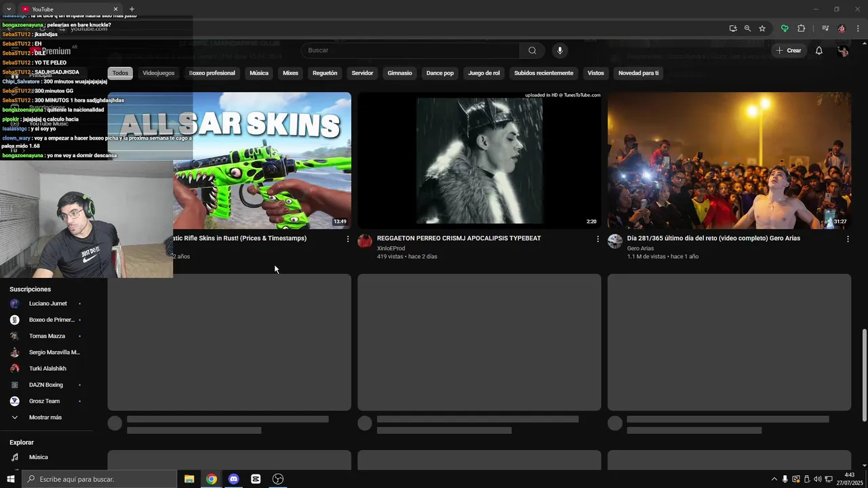868x488 pixels.
Task: Select the Reguetón filter chip
Action: [325, 73]
